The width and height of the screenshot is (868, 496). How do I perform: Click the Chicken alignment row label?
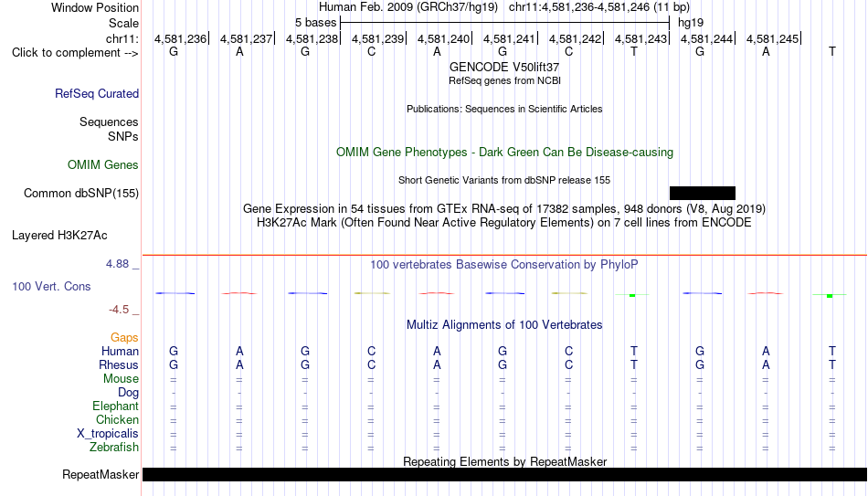point(117,420)
